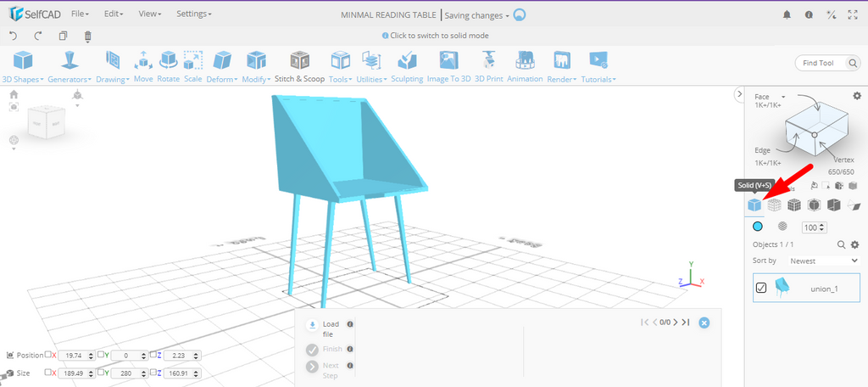Toggle the union_1 object checkbox
Image resolution: width=868 pixels, height=387 pixels.
(x=761, y=289)
